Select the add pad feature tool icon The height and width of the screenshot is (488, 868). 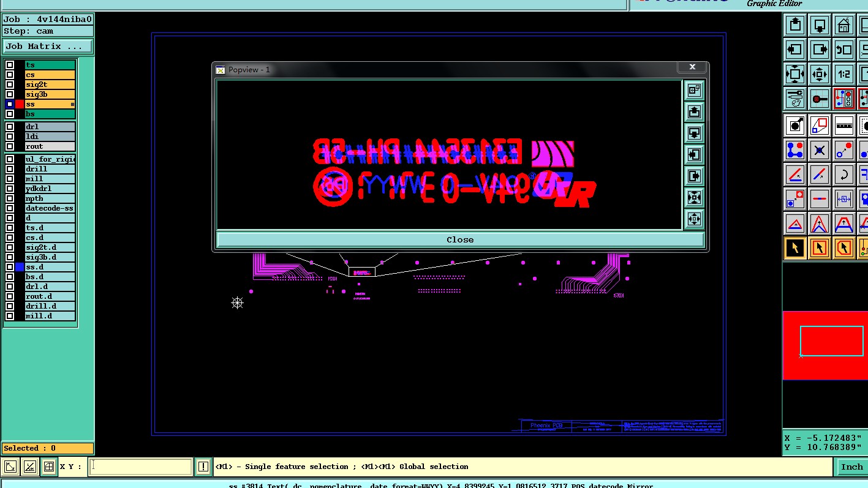tap(795, 126)
